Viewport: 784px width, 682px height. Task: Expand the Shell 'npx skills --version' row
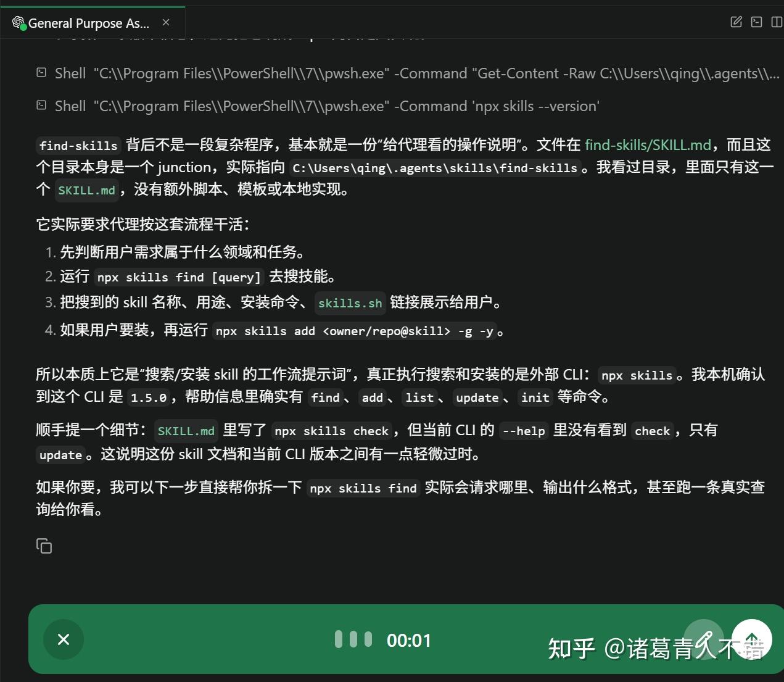click(317, 106)
